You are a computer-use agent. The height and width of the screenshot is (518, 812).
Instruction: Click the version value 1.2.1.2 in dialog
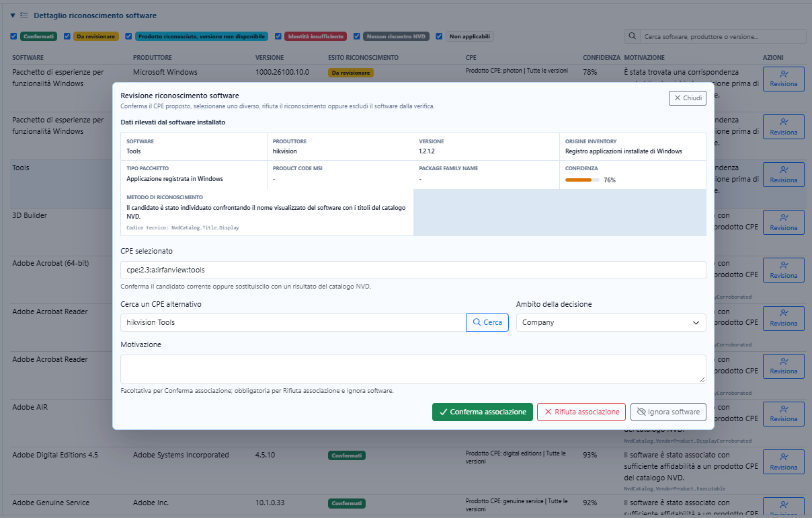tap(428, 151)
